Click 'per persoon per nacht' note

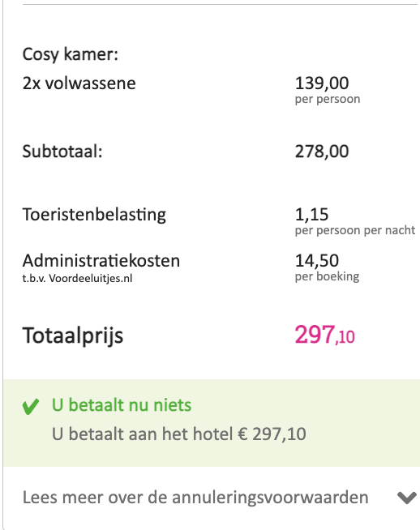tap(355, 230)
